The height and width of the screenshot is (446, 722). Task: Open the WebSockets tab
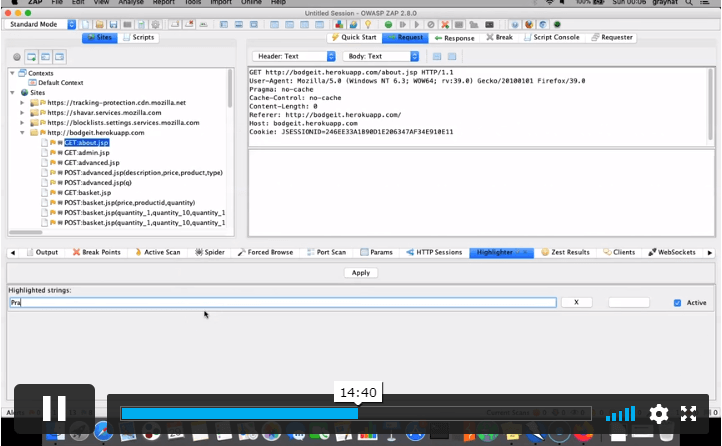(x=672, y=252)
